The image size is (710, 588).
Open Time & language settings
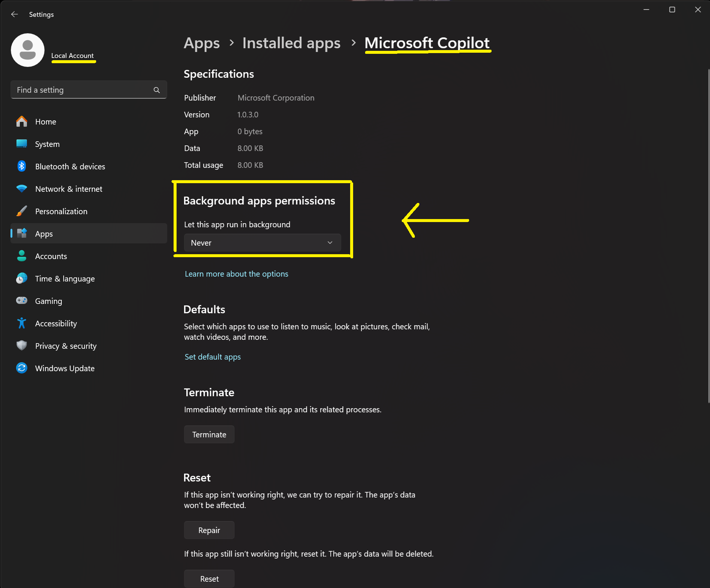pyautogui.click(x=89, y=278)
